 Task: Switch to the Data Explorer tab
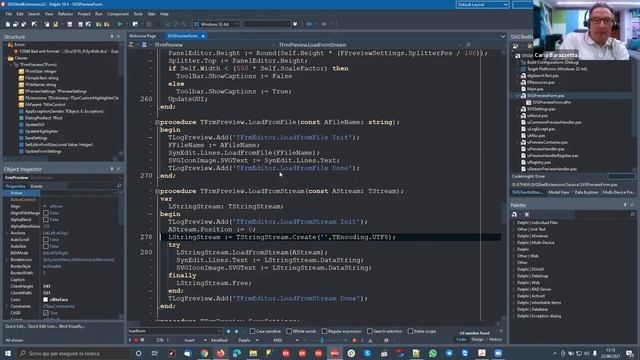click(586, 192)
